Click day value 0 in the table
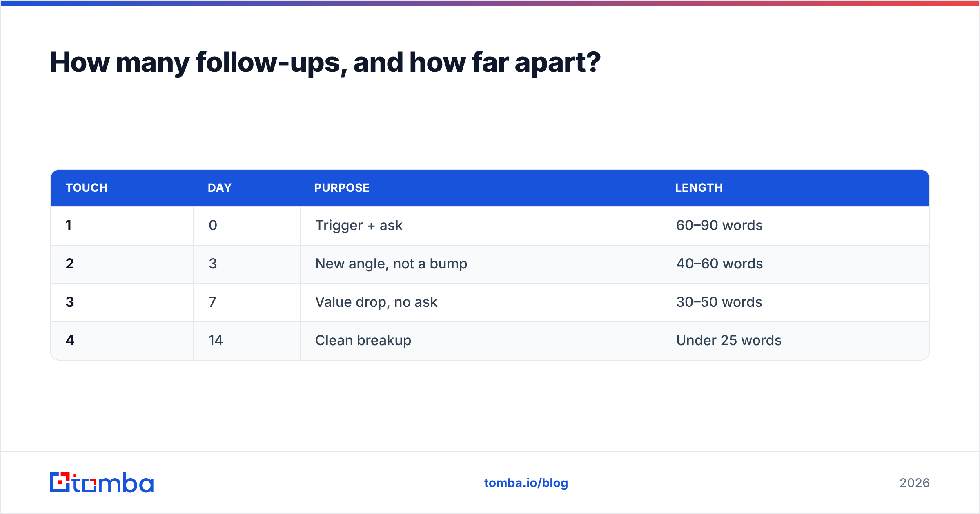 point(213,225)
